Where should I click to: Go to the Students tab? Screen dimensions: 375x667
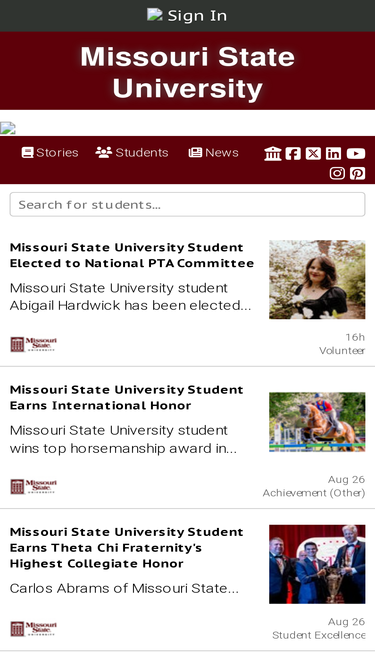(132, 152)
